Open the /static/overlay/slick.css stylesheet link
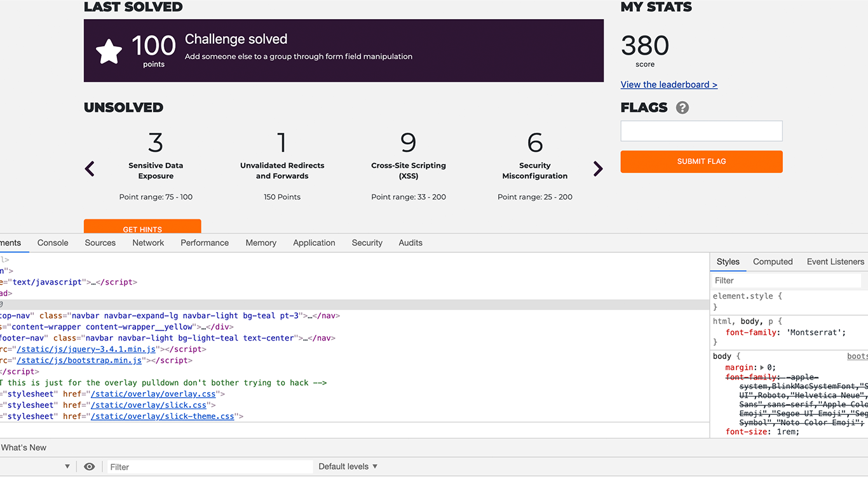868x488 pixels. (149, 405)
